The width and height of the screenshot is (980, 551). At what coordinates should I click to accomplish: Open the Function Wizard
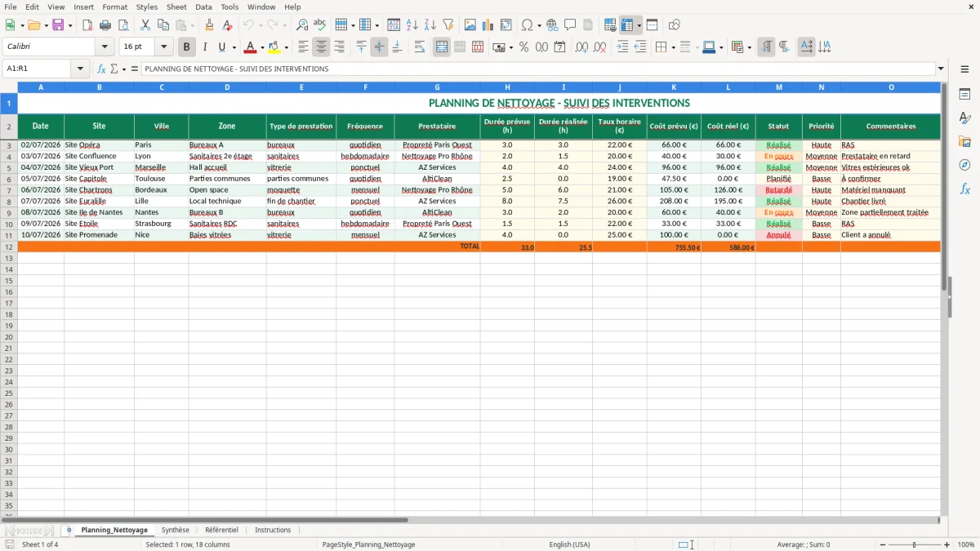101,69
